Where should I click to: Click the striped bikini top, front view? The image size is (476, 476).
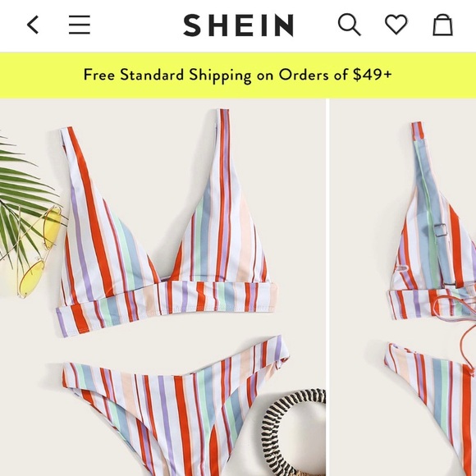pos(167,225)
